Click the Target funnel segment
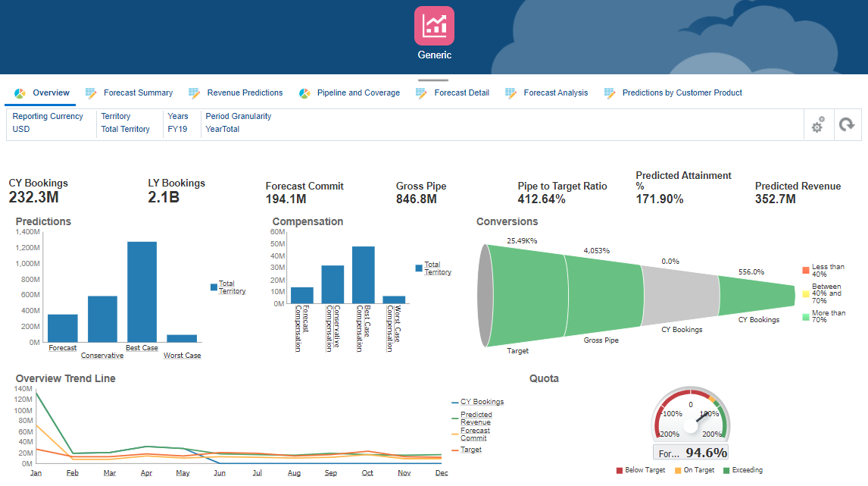The width and height of the screenshot is (868, 486). click(529, 296)
